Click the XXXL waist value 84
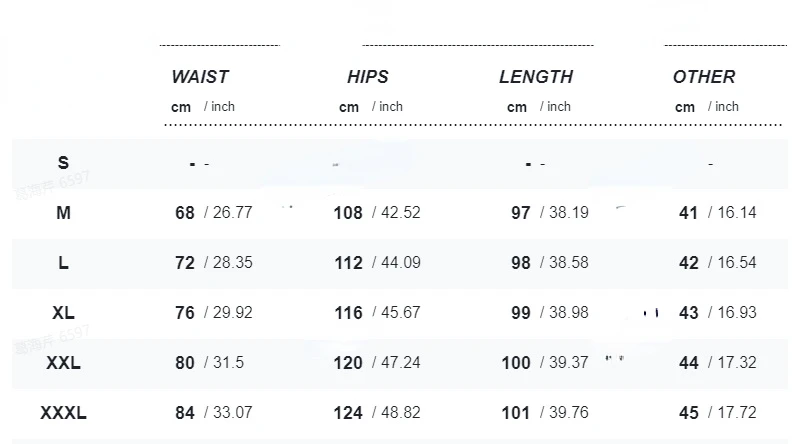This screenshot has height=444, width=800. (185, 413)
